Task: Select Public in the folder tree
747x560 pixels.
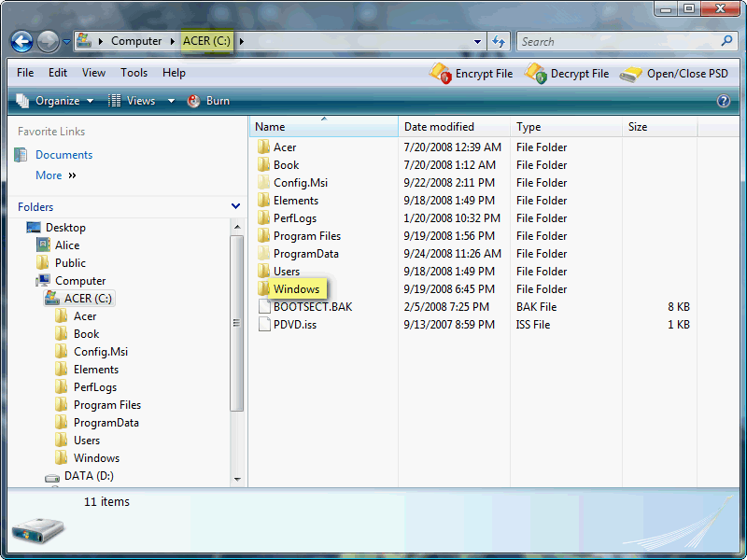Action: 70,263
